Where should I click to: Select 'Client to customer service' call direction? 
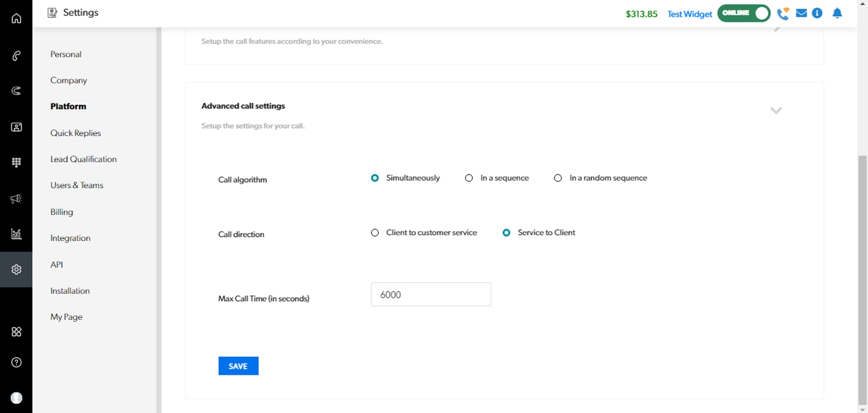375,233
